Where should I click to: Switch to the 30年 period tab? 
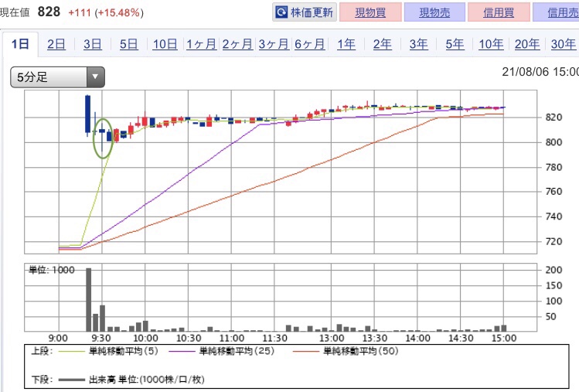563,44
